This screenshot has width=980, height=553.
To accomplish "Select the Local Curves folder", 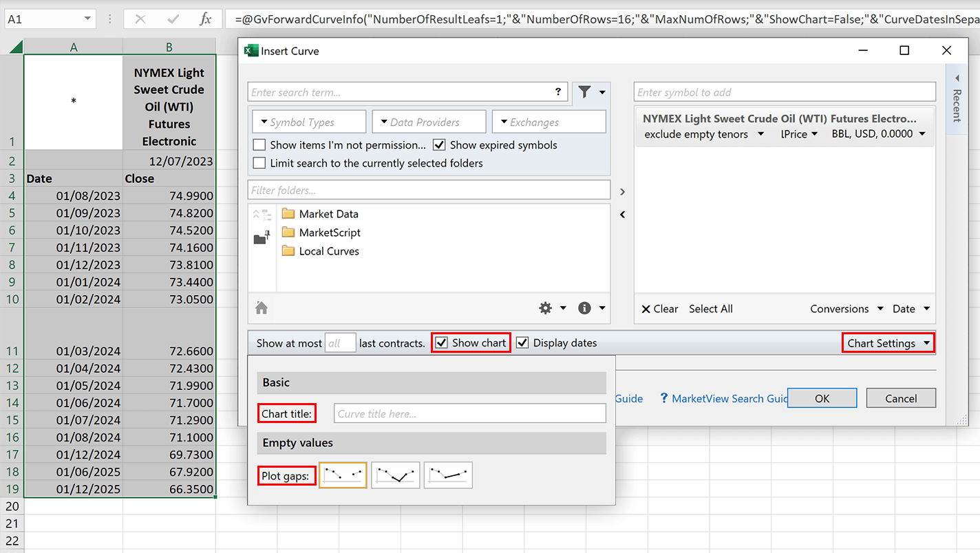I will tap(329, 251).
